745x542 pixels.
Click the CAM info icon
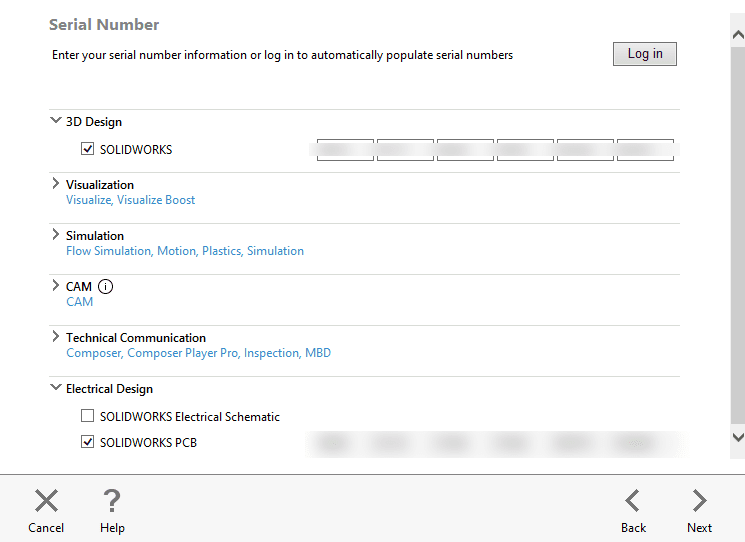[105, 286]
